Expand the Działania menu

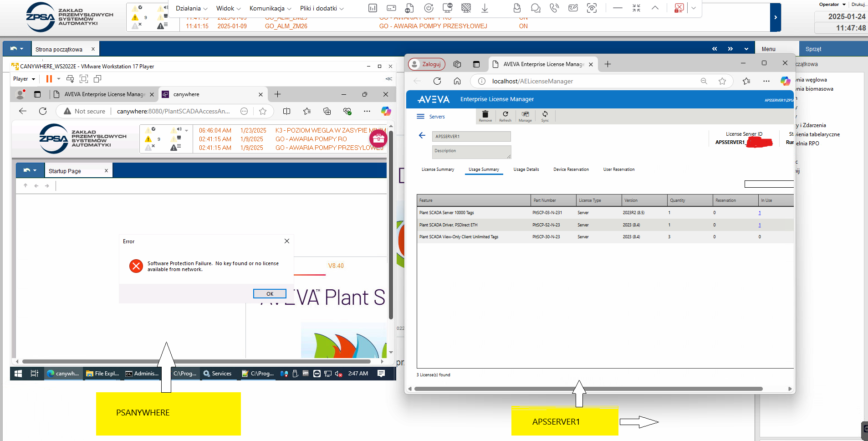[x=191, y=8]
